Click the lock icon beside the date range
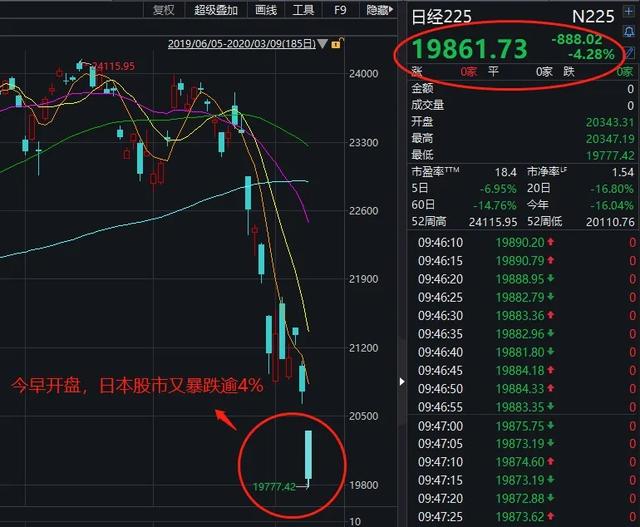 [x=337, y=43]
